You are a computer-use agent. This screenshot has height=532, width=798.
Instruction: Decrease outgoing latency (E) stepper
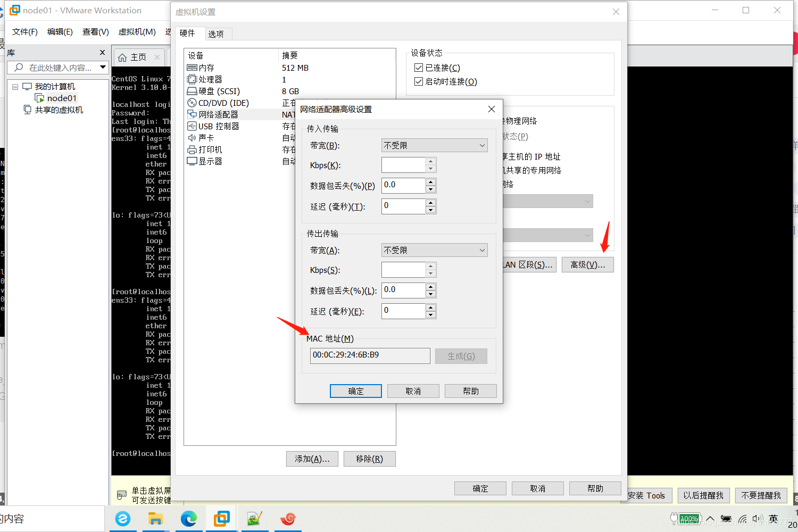431,314
